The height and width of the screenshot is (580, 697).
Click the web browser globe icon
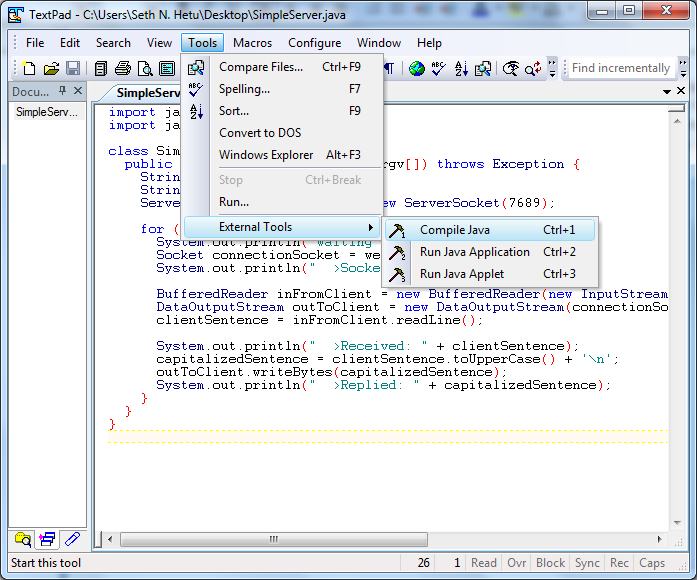pyautogui.click(x=416, y=68)
